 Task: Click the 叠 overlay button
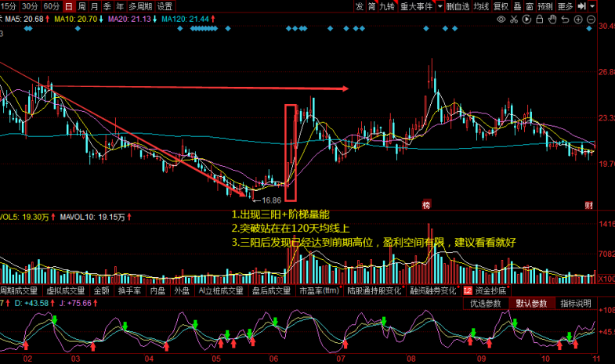coord(518,6)
